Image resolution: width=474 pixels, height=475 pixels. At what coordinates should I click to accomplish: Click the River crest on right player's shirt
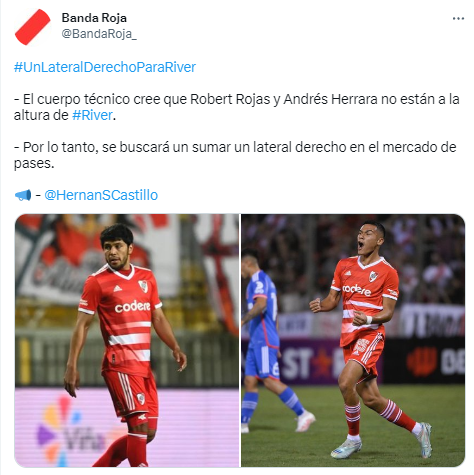tap(373, 276)
